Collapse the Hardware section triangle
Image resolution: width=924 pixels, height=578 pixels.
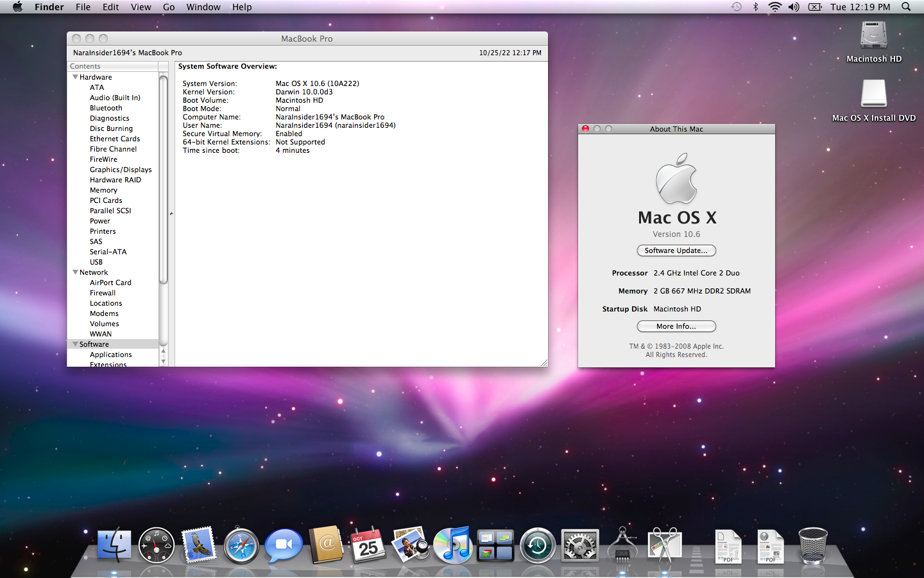(x=75, y=77)
